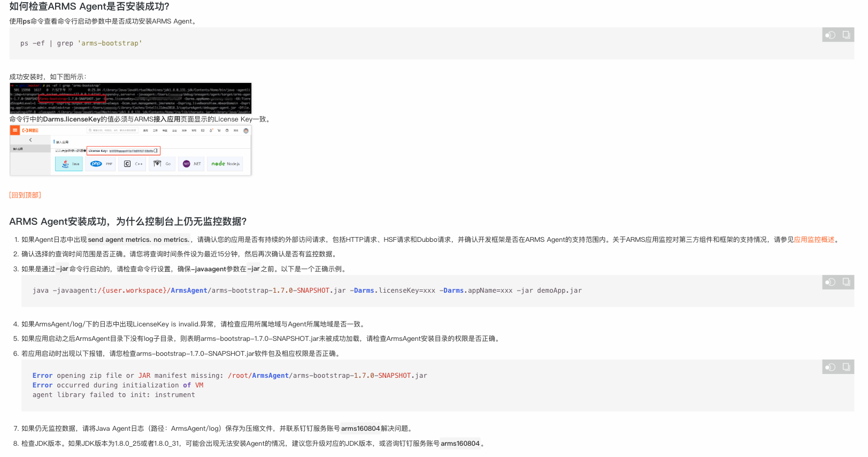Click list item 7 about ArmsAgent/log 压缩文件
The image size is (868, 457).
point(218,429)
